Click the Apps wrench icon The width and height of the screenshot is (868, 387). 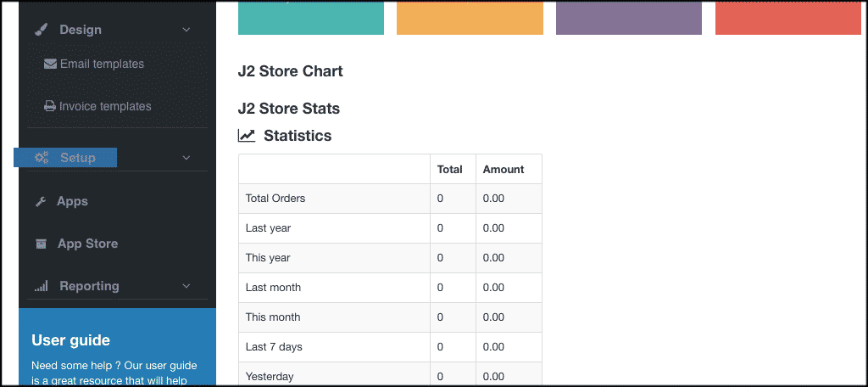coord(41,202)
